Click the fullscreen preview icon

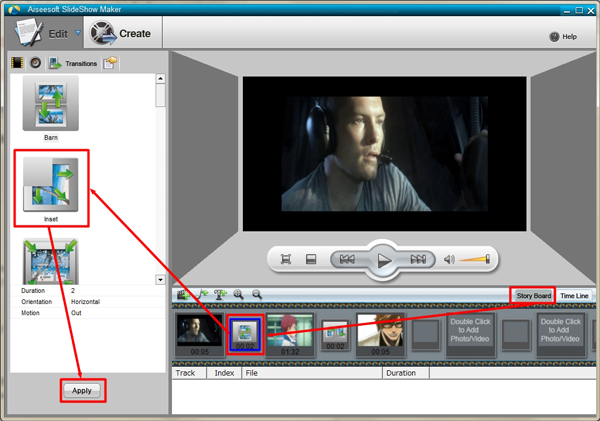click(286, 260)
